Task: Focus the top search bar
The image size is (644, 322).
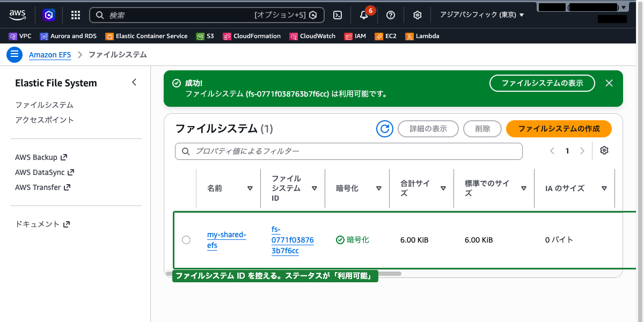Action: 207,15
